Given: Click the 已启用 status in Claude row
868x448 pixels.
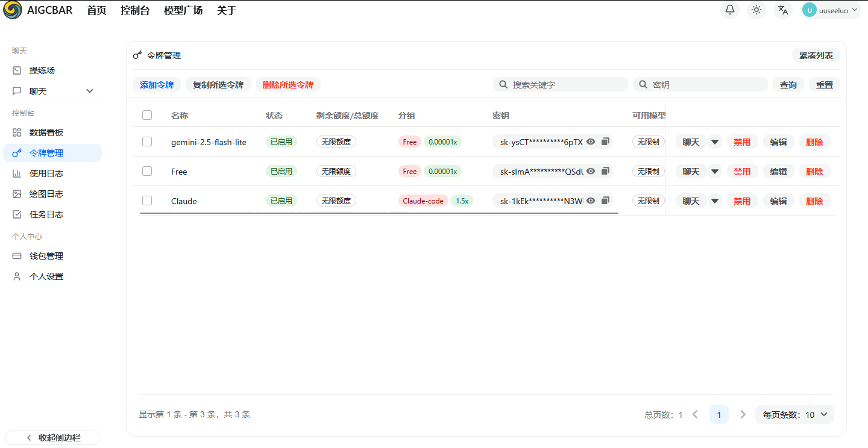Looking at the screenshot, I should (x=281, y=201).
